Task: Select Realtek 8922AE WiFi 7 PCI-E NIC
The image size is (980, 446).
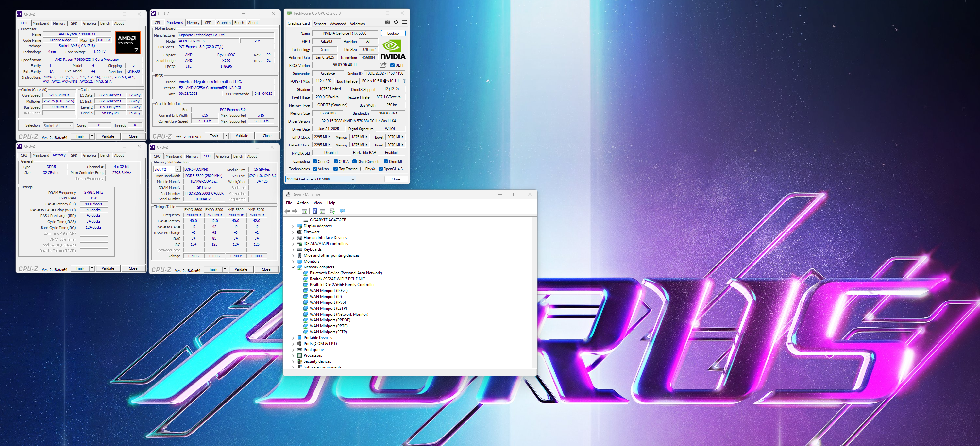Action: tap(337, 279)
